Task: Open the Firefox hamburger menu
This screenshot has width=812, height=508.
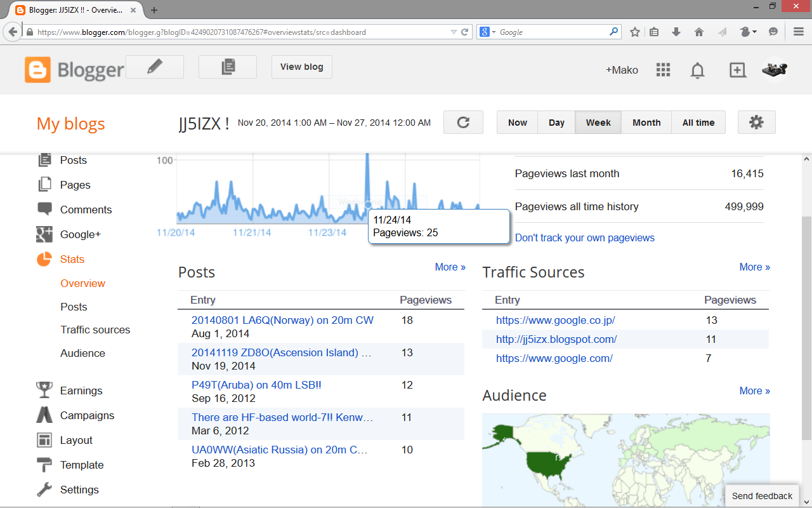Action: pyautogui.click(x=799, y=32)
